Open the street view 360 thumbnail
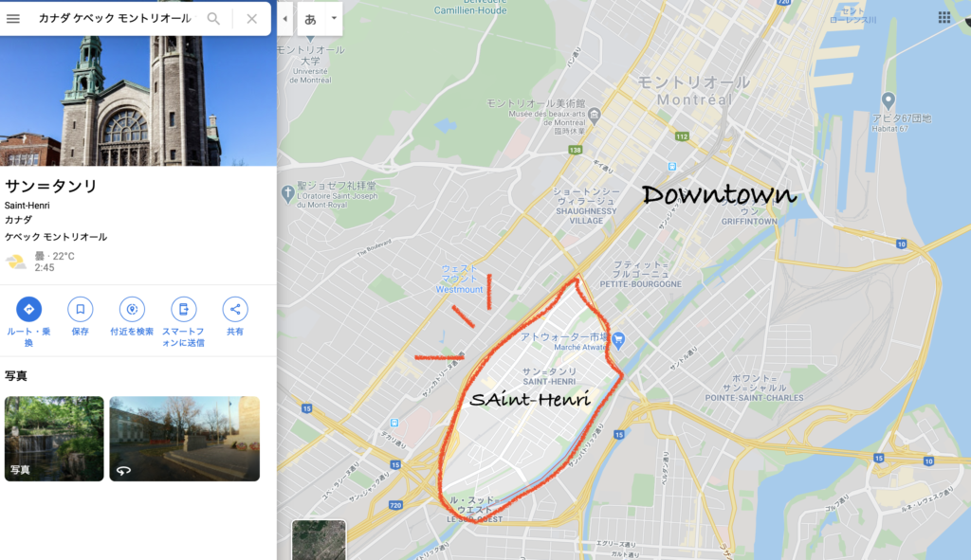This screenshot has width=971, height=560. [x=185, y=439]
